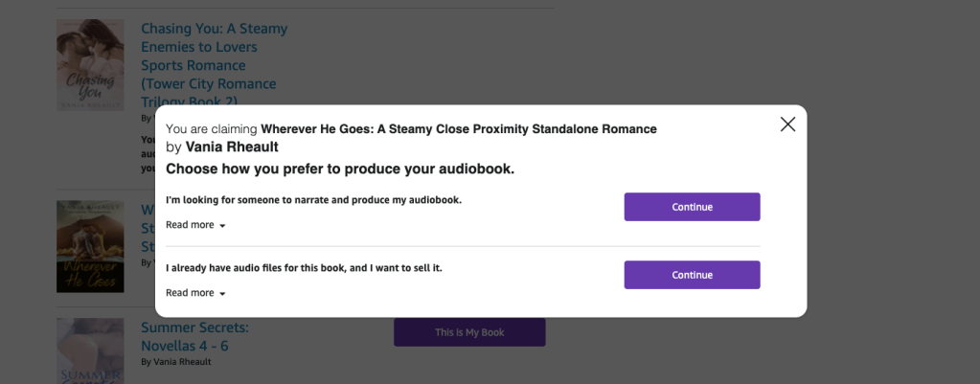Click caret arrow beside second Read more
The height and width of the screenshot is (384, 980).
222,294
